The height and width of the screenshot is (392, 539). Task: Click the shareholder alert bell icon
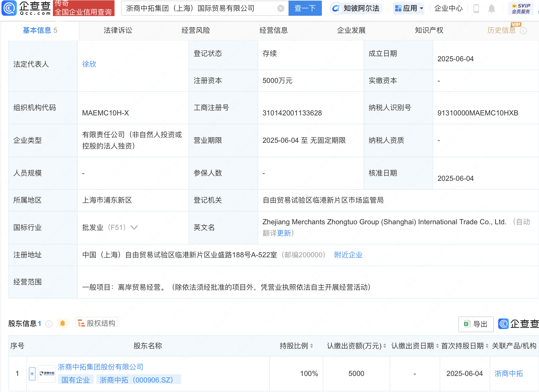62,323
